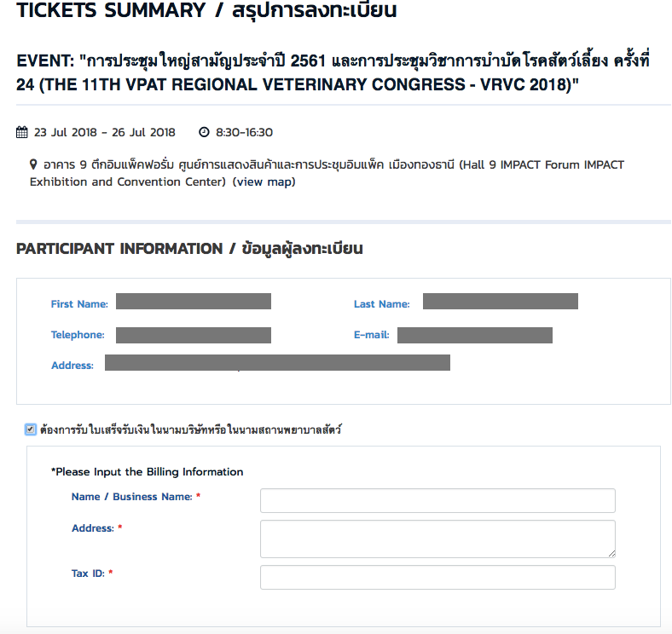Click the redacted First Name value
Screen dimensions: 672x634
pos(194,301)
